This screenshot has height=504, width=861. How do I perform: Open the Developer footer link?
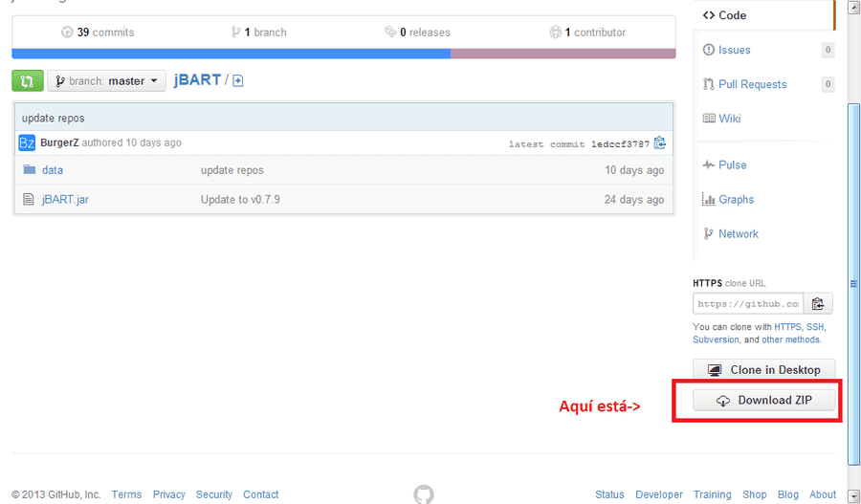tap(659, 494)
